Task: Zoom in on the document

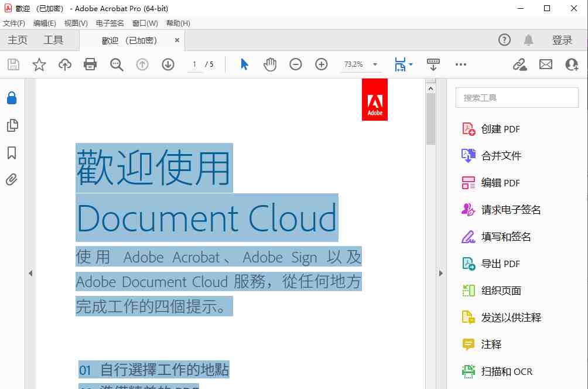Action: pos(321,64)
